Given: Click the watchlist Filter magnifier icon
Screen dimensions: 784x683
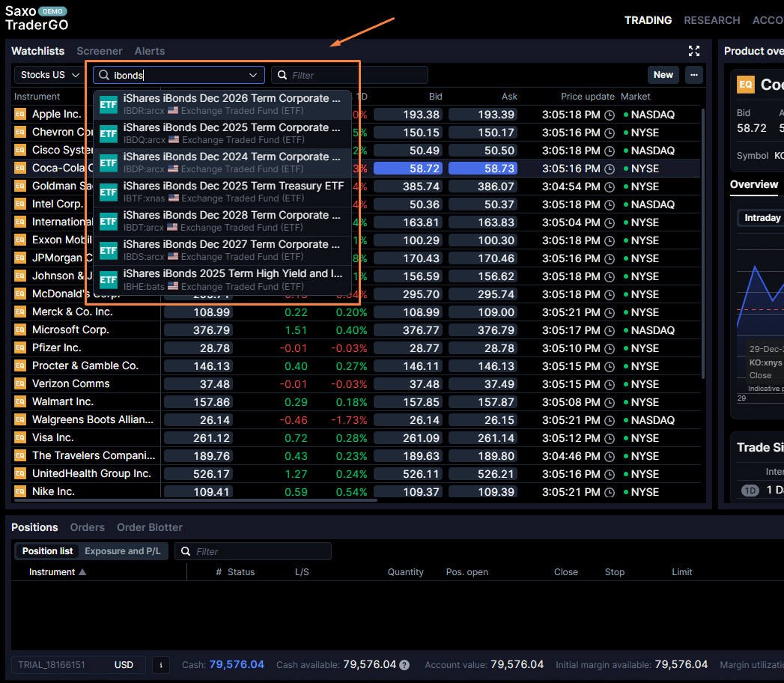Looking at the screenshot, I should coord(282,75).
